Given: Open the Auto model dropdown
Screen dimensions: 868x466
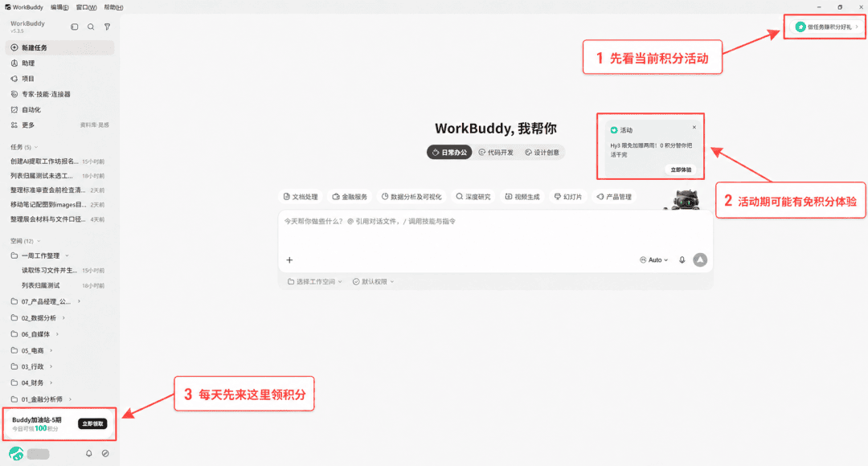Looking at the screenshot, I should [653, 260].
